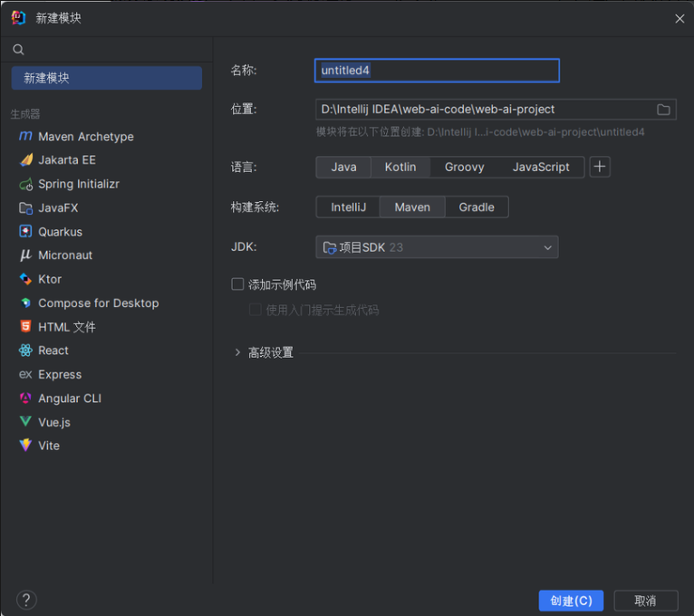Click the Express label
This screenshot has width=694, height=616.
click(x=60, y=374)
